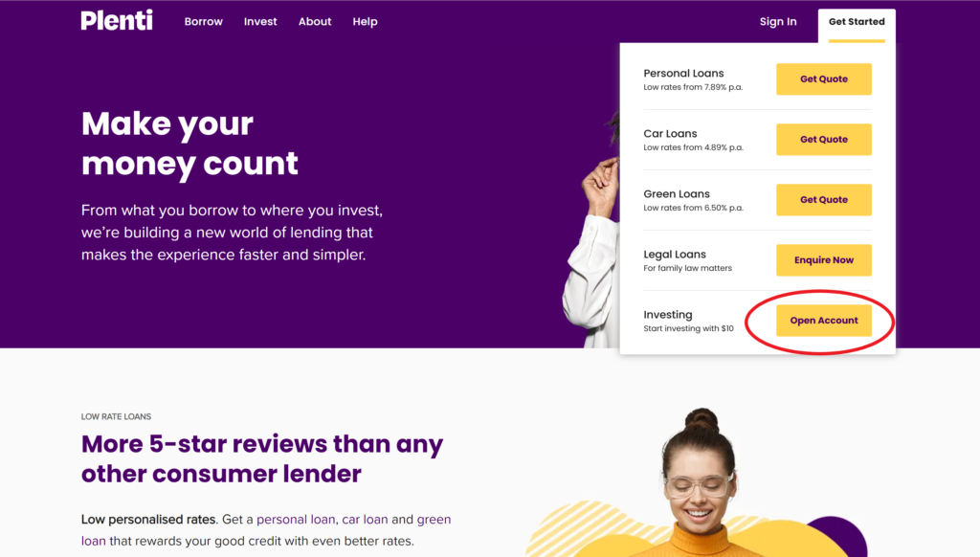This screenshot has width=980, height=557.
Task: Get Quote for Personal Loans
Action: point(824,78)
